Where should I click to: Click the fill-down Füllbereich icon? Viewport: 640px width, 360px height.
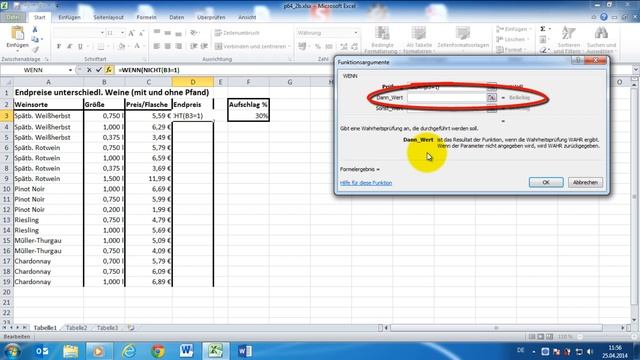click(x=543, y=40)
